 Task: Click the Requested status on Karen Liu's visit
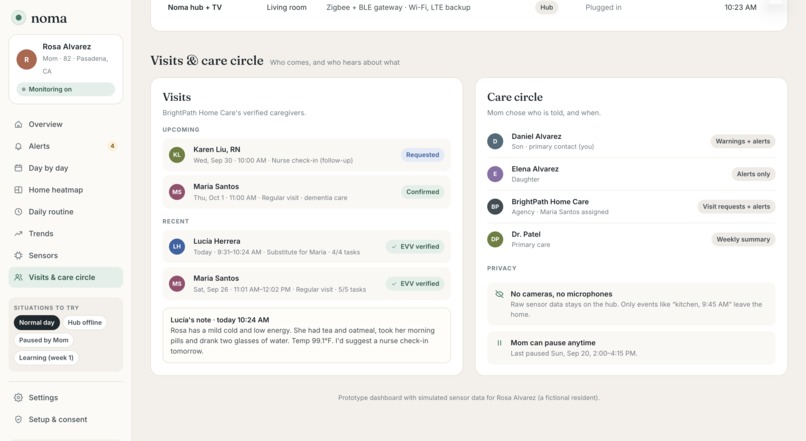click(x=423, y=155)
